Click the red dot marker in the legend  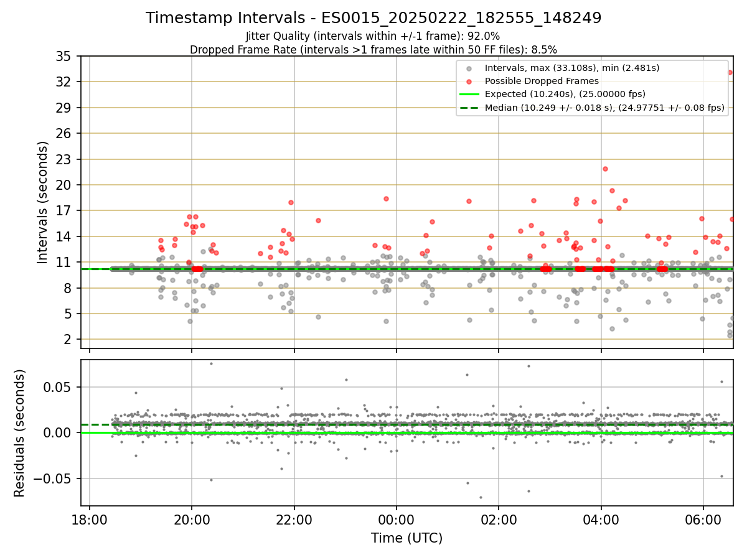[469, 81]
